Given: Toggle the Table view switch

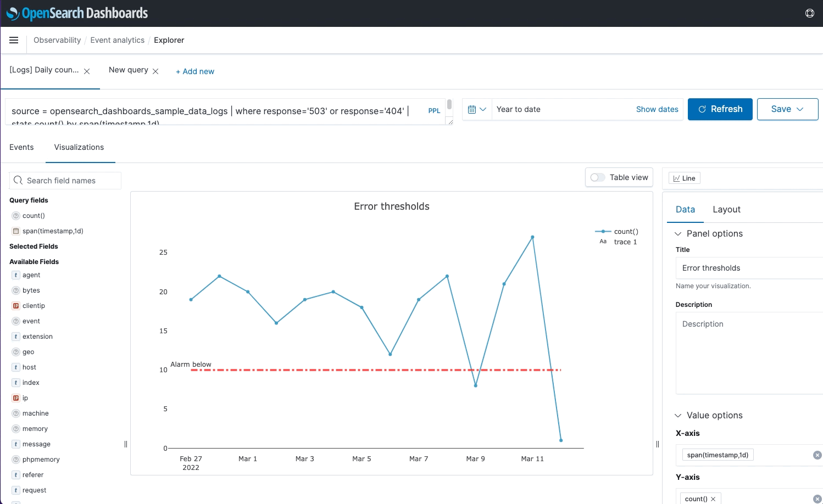Looking at the screenshot, I should [598, 177].
